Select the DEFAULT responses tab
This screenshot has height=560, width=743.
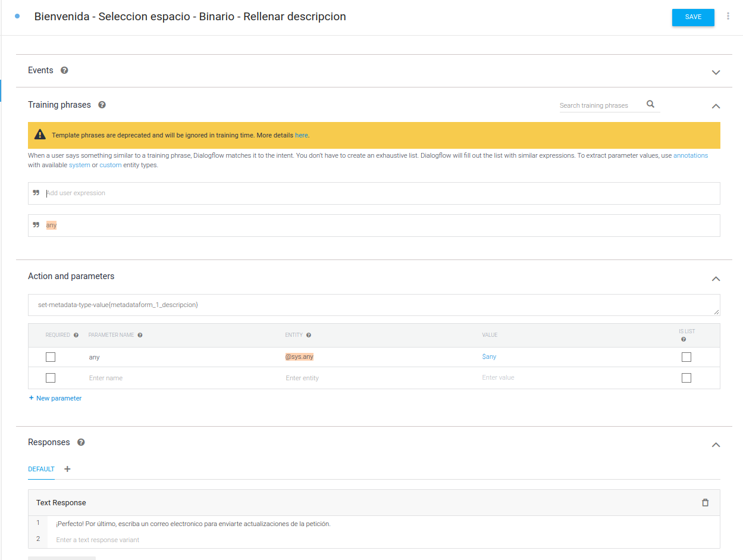(41, 469)
